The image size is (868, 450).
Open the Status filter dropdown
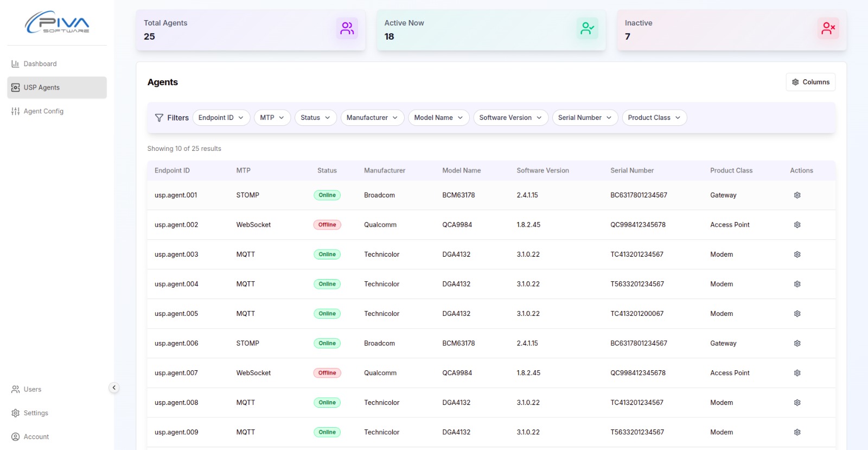[315, 118]
